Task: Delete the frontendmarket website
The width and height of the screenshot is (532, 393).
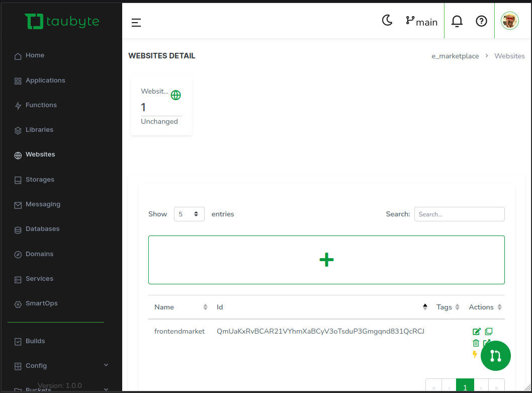Action: (x=476, y=343)
